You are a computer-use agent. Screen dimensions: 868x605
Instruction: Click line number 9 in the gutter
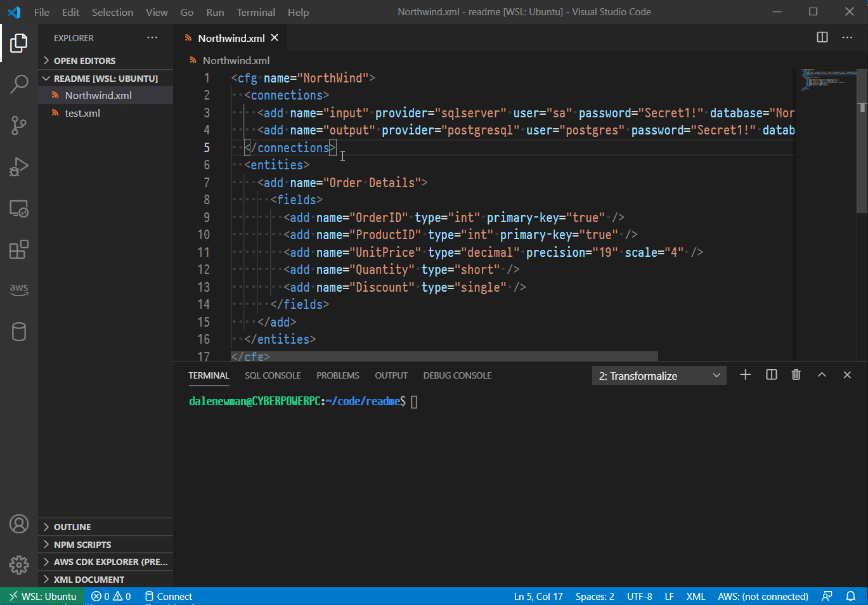(206, 218)
